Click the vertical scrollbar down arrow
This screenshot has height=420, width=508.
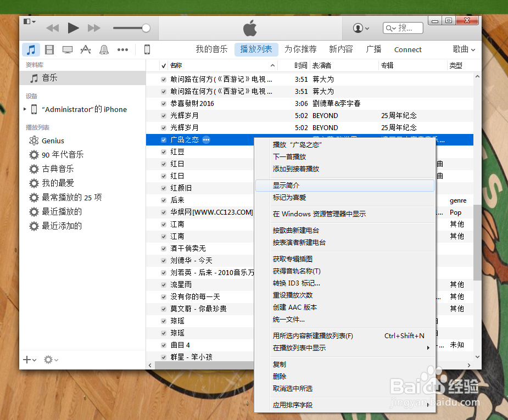(477, 357)
